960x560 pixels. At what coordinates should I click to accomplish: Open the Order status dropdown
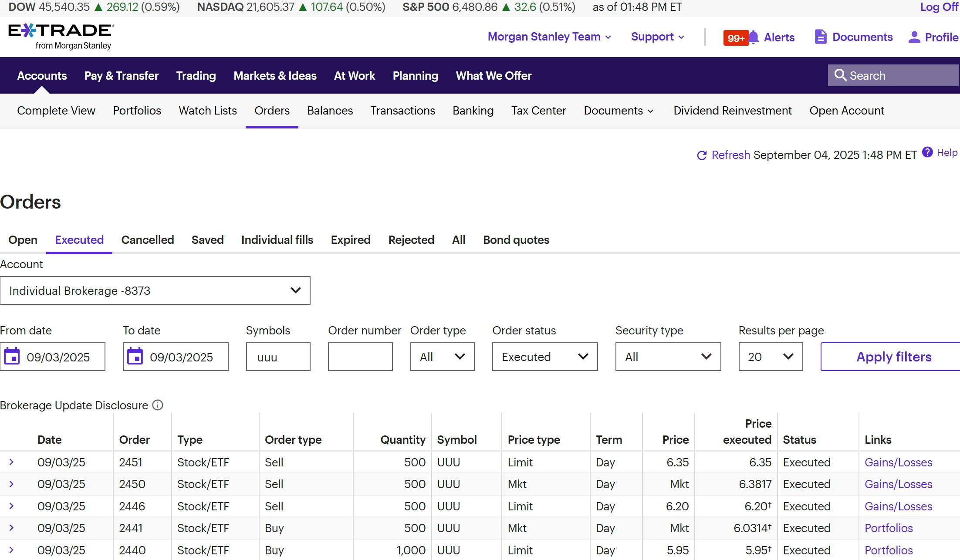click(x=544, y=357)
